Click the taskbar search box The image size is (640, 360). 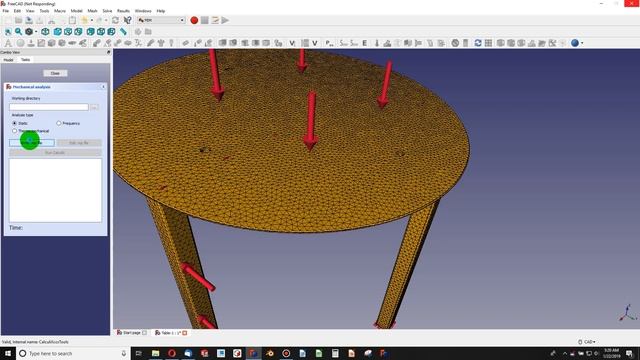coord(73,353)
